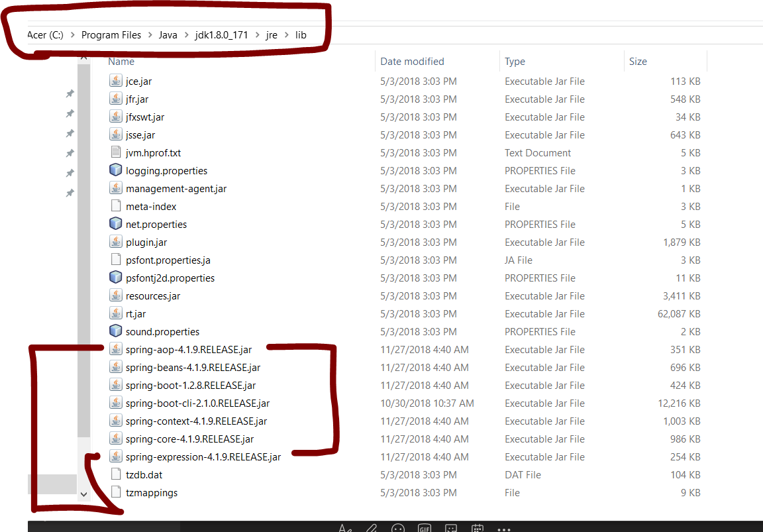Click the meta-index blank file icon
The width and height of the screenshot is (763, 532).
[115, 206]
